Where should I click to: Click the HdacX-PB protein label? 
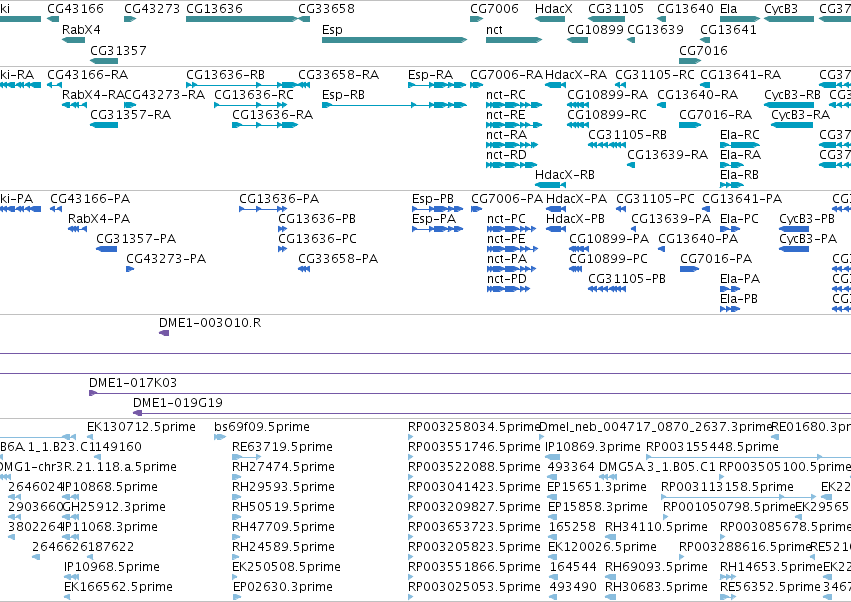click(x=575, y=219)
